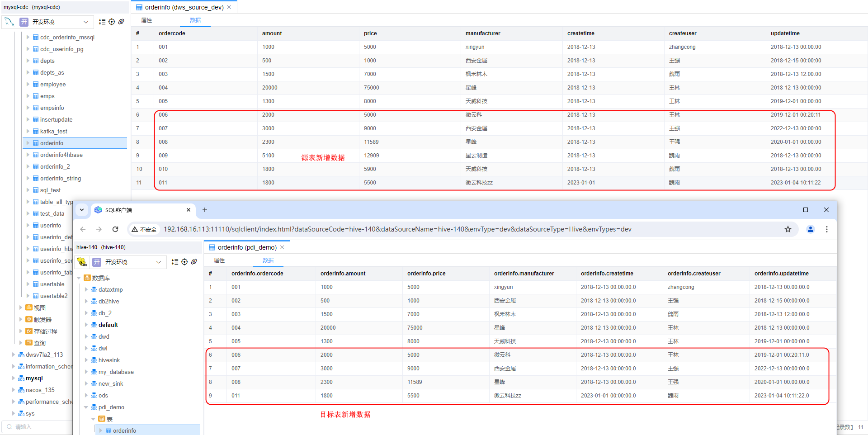868x435 pixels.
Task: Open a new browser tab
Action: click(x=205, y=210)
